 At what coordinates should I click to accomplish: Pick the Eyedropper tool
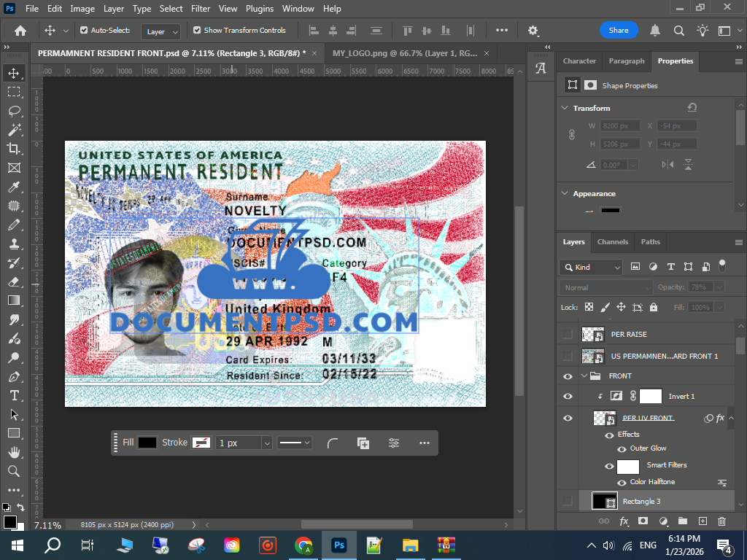(14, 187)
